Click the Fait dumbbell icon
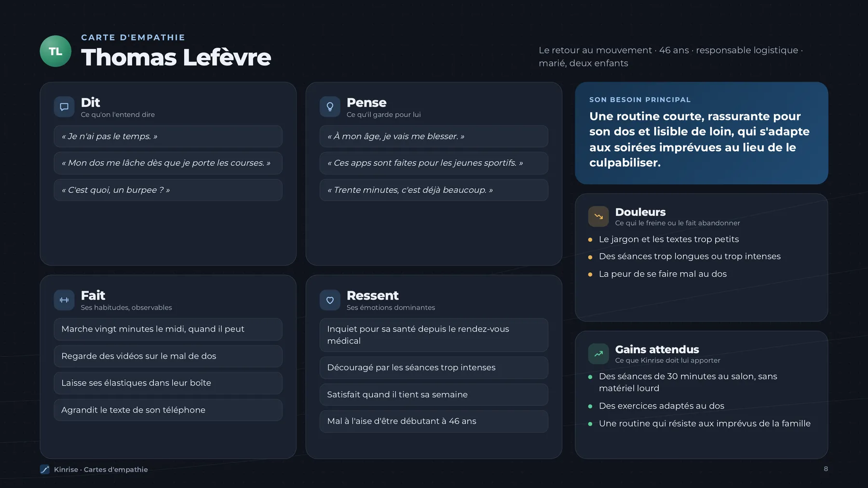This screenshot has width=868, height=488. 64,300
